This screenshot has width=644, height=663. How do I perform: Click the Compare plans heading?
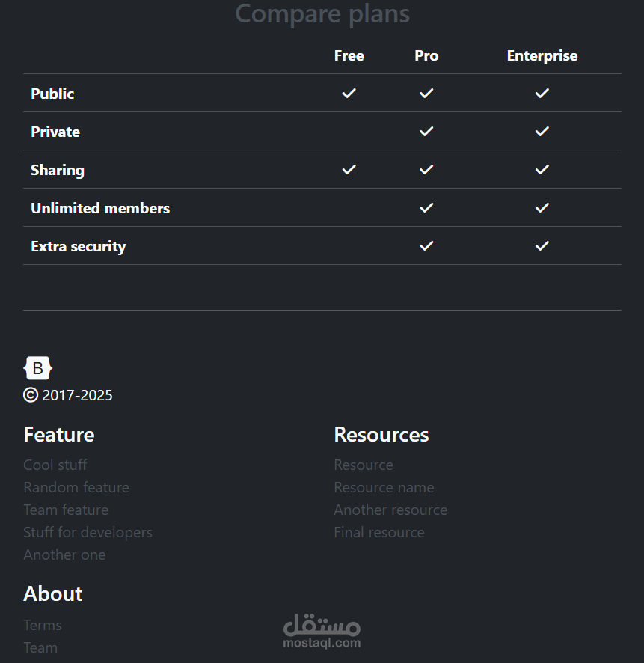click(x=322, y=13)
